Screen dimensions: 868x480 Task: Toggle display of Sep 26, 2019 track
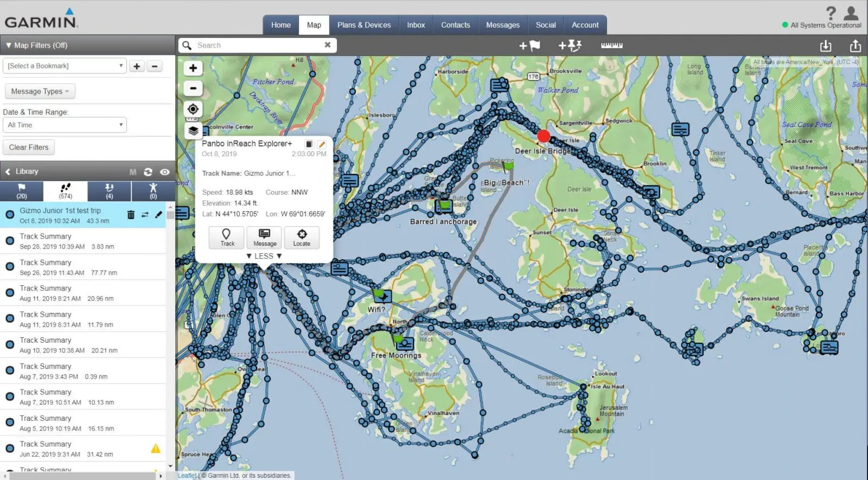point(10,267)
